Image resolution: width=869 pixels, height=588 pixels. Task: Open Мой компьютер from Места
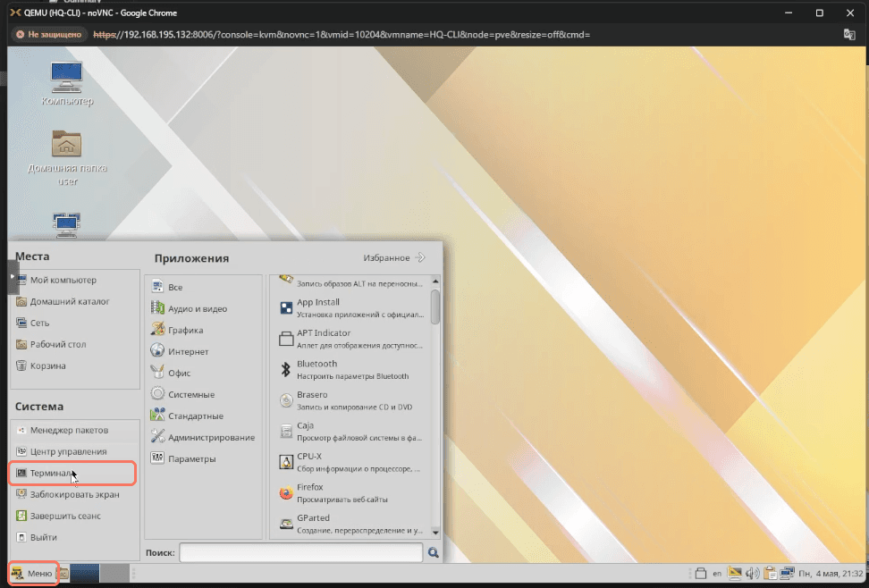click(75, 280)
